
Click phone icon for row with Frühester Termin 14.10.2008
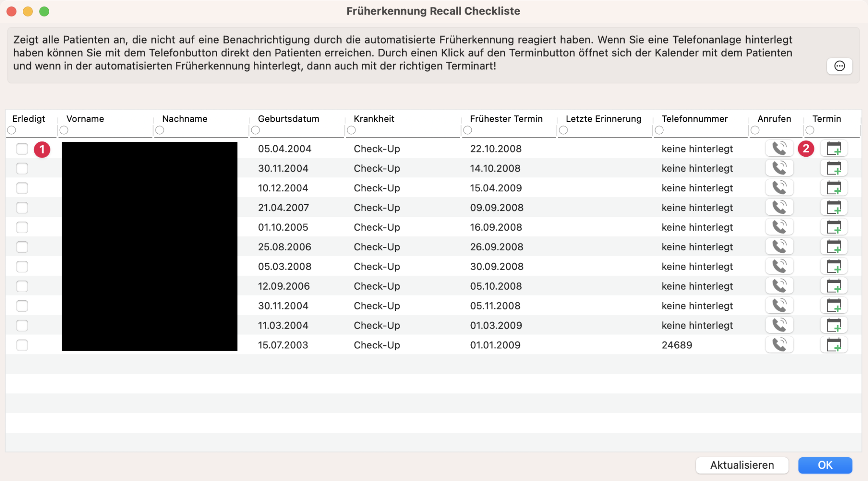tap(779, 168)
